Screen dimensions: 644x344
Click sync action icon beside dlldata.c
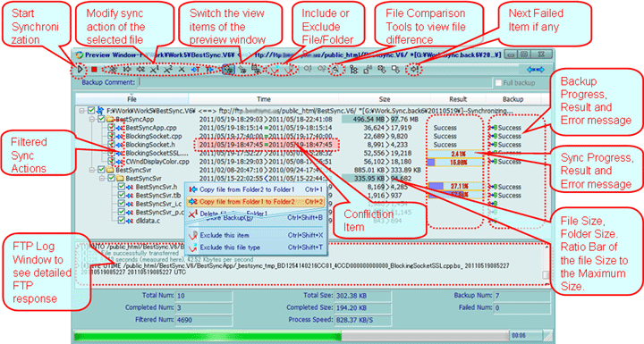pyautogui.click(x=130, y=221)
